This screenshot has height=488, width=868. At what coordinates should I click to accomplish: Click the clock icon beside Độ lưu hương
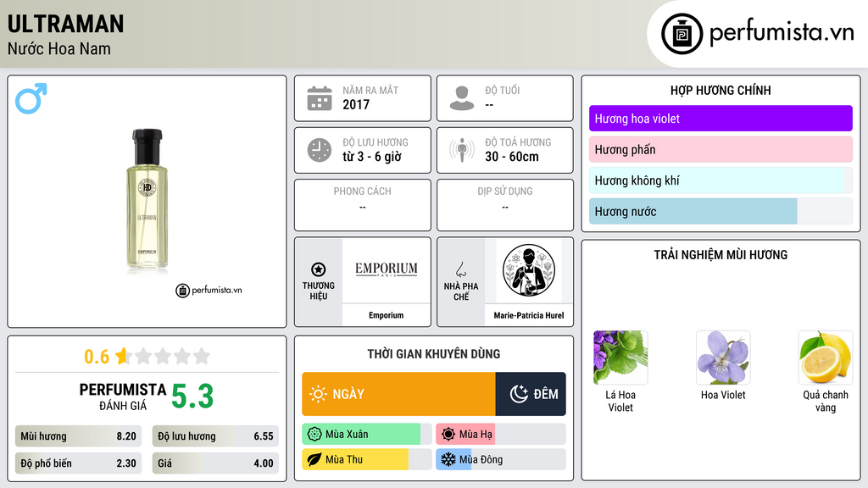point(320,150)
